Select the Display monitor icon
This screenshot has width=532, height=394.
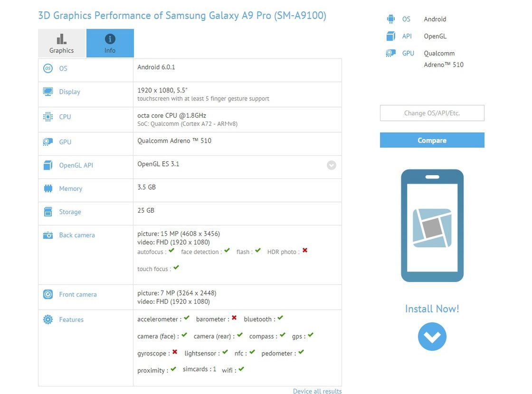click(47, 92)
